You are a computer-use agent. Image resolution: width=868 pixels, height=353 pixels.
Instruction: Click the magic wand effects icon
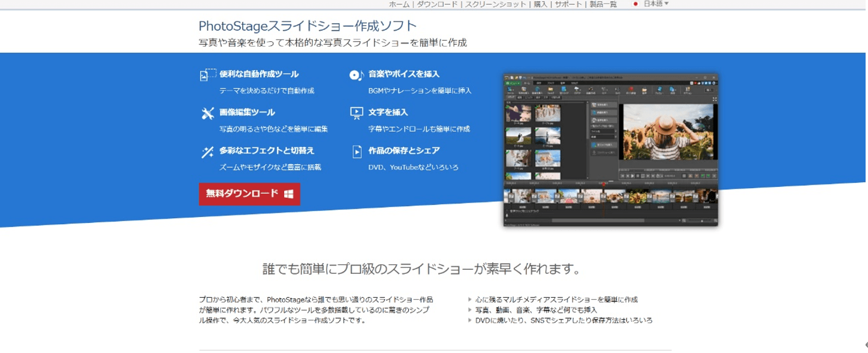207,152
